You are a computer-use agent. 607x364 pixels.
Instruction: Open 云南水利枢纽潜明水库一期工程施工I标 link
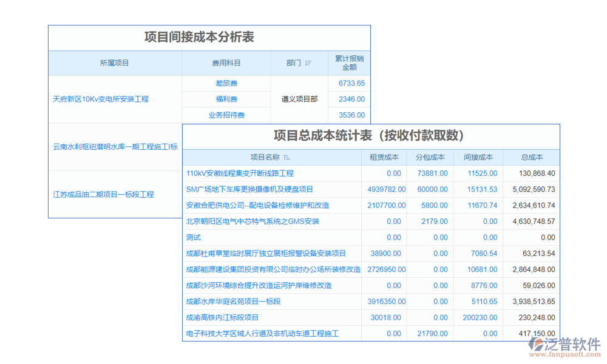115,147
